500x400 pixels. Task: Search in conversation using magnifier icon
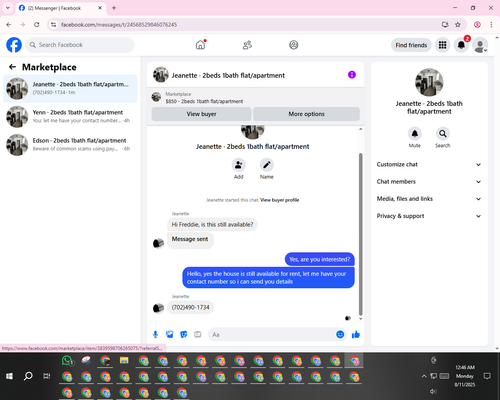coord(443,134)
